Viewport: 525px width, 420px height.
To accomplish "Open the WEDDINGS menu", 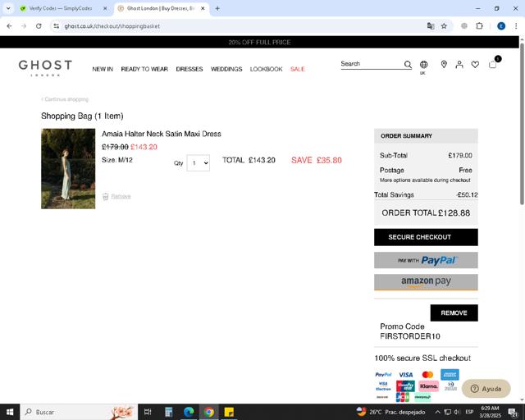I will (x=226, y=69).
